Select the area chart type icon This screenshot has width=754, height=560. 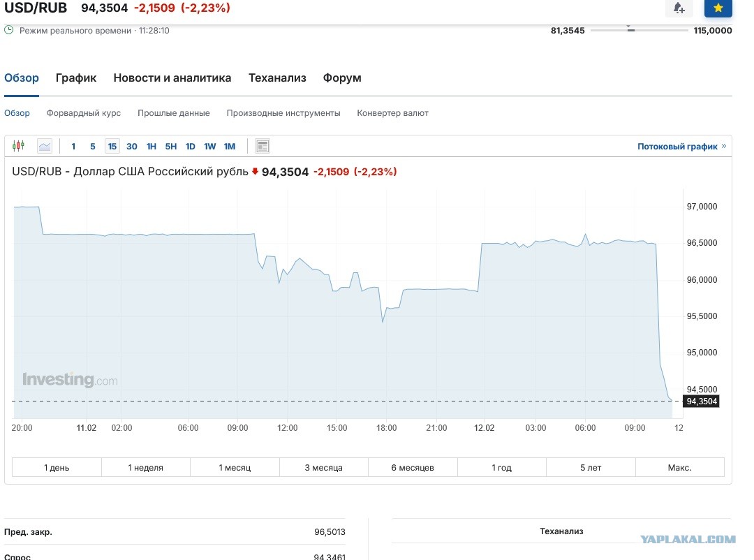coord(45,146)
